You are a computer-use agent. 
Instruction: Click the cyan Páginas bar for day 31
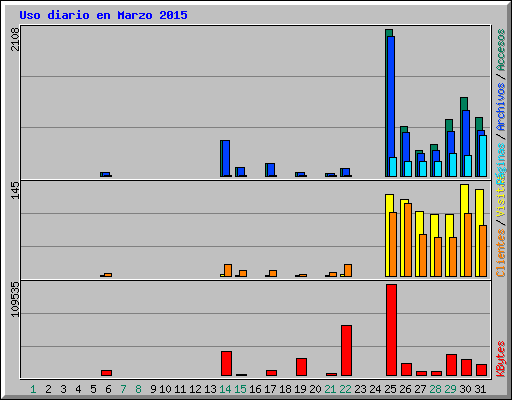point(483,156)
